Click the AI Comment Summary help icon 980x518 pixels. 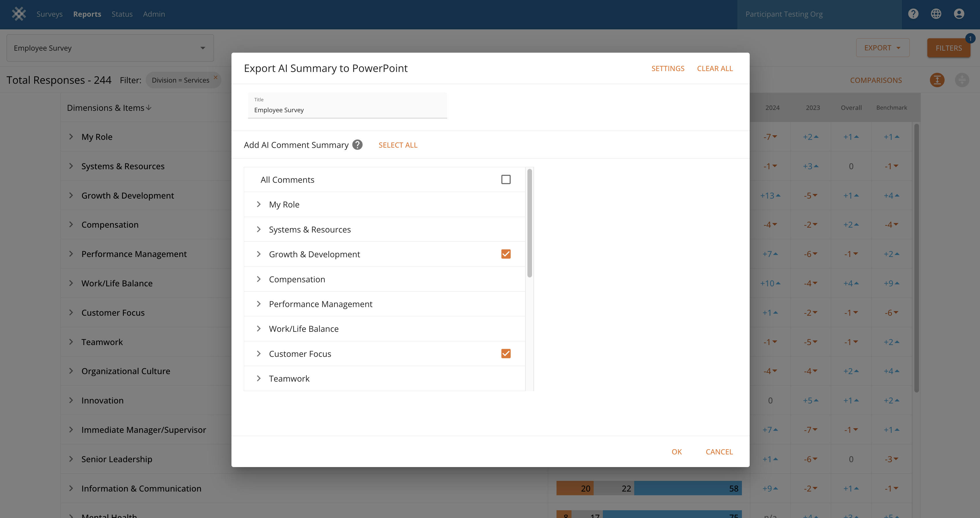click(x=357, y=145)
